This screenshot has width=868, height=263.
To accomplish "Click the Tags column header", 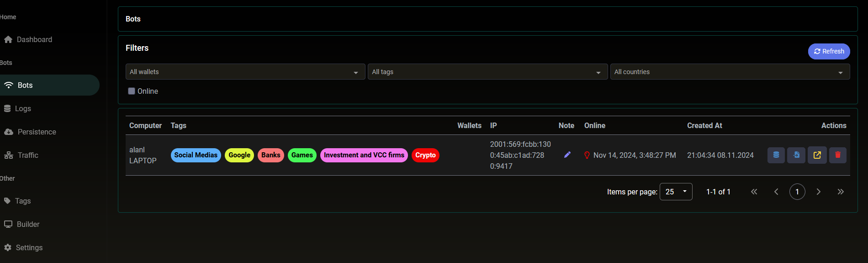I will (179, 125).
